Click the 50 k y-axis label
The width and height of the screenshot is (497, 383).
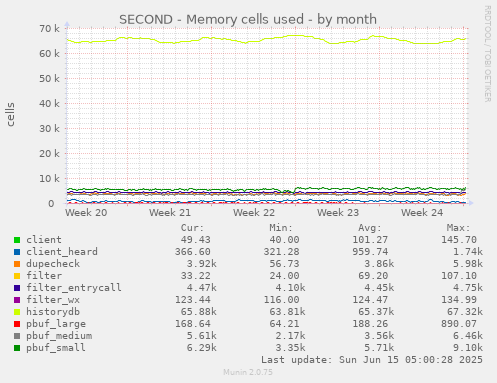tap(49, 79)
